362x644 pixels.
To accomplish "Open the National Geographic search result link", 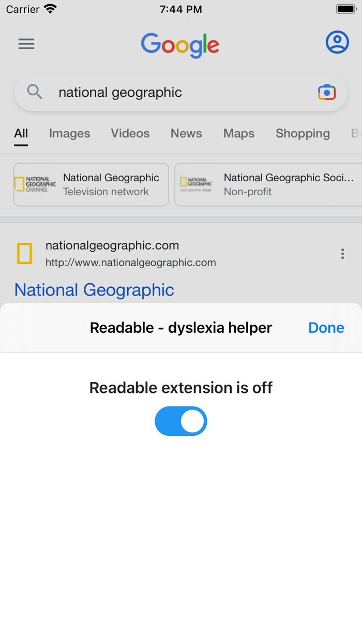I will [94, 290].
